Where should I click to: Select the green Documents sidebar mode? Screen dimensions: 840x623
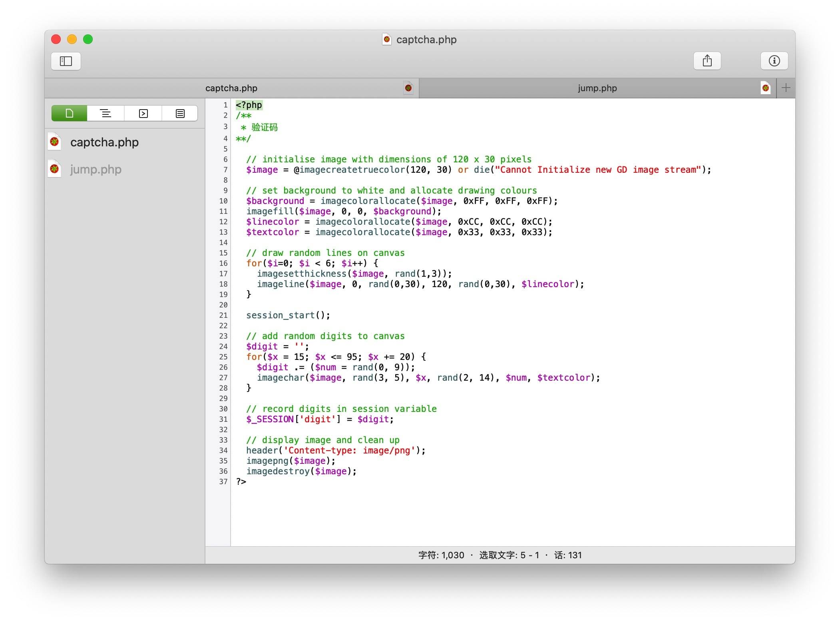point(70,114)
